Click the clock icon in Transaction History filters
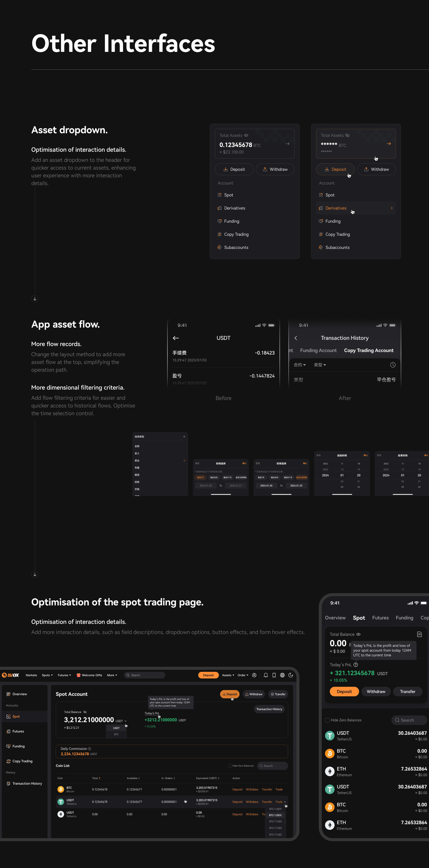429x868 pixels. pos(393,365)
